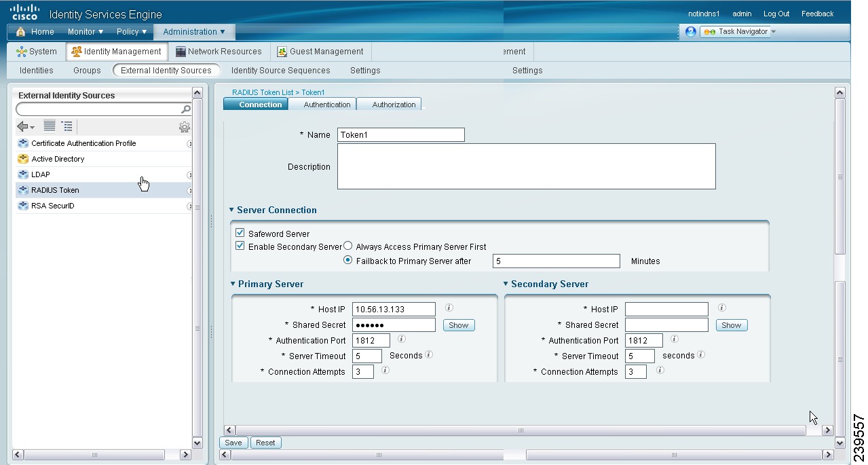
Task: Click the Secondary Host IP field
Action: point(666,310)
